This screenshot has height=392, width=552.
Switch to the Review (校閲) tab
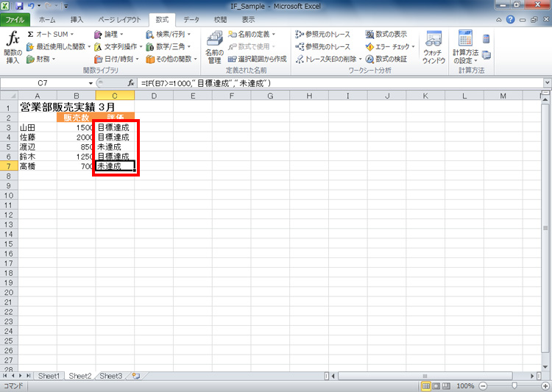[x=220, y=20]
